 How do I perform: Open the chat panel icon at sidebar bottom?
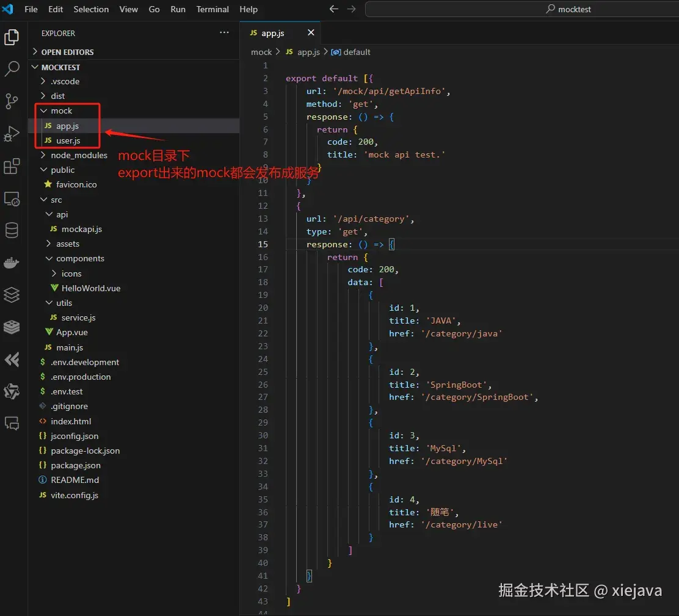click(x=12, y=423)
